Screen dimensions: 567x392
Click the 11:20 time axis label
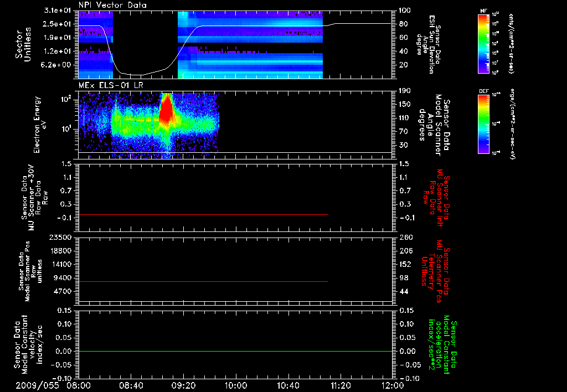341,385
